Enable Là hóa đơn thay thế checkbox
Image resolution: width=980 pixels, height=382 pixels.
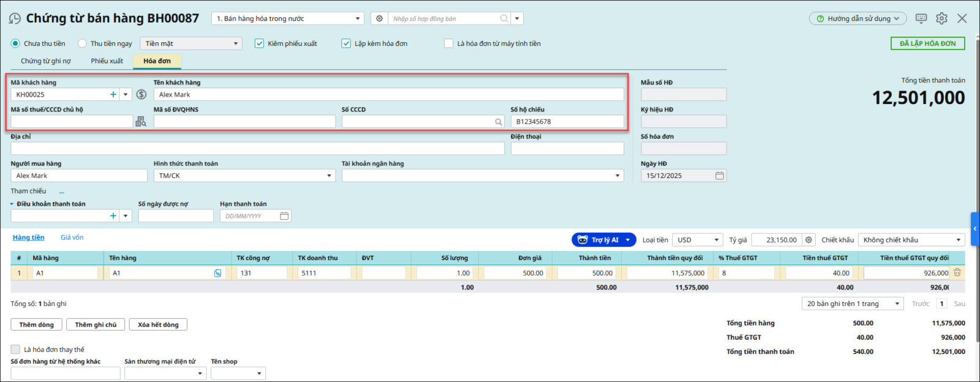15,349
